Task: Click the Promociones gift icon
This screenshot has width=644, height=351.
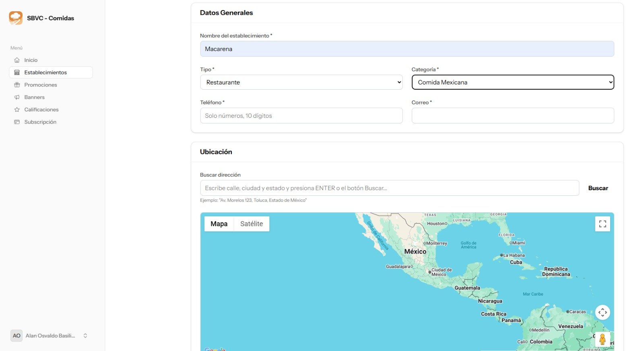Action: point(17,85)
